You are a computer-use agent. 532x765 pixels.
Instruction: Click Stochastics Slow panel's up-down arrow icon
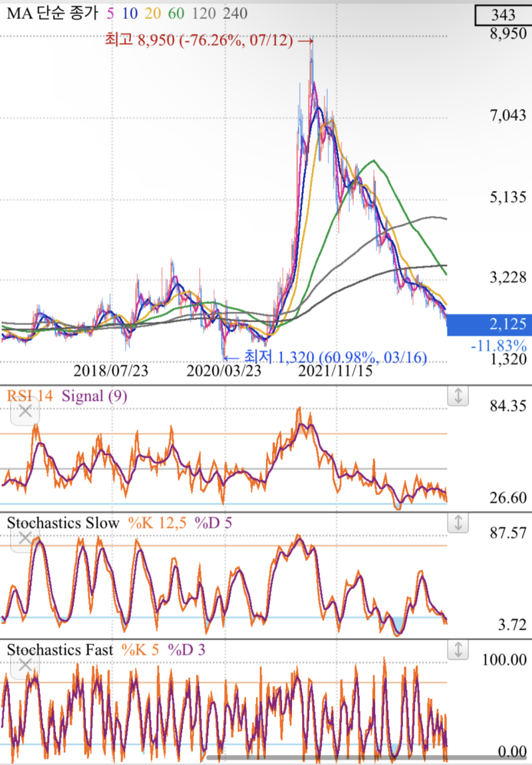point(458,522)
